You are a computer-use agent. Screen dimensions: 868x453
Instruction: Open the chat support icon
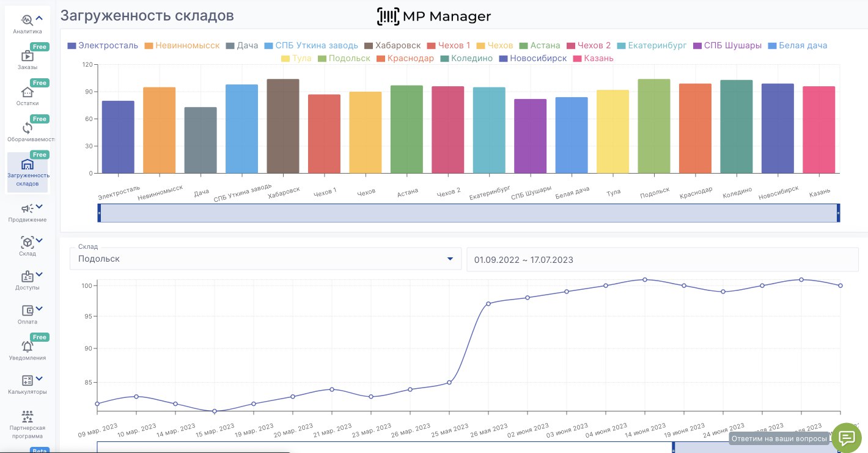[847, 438]
